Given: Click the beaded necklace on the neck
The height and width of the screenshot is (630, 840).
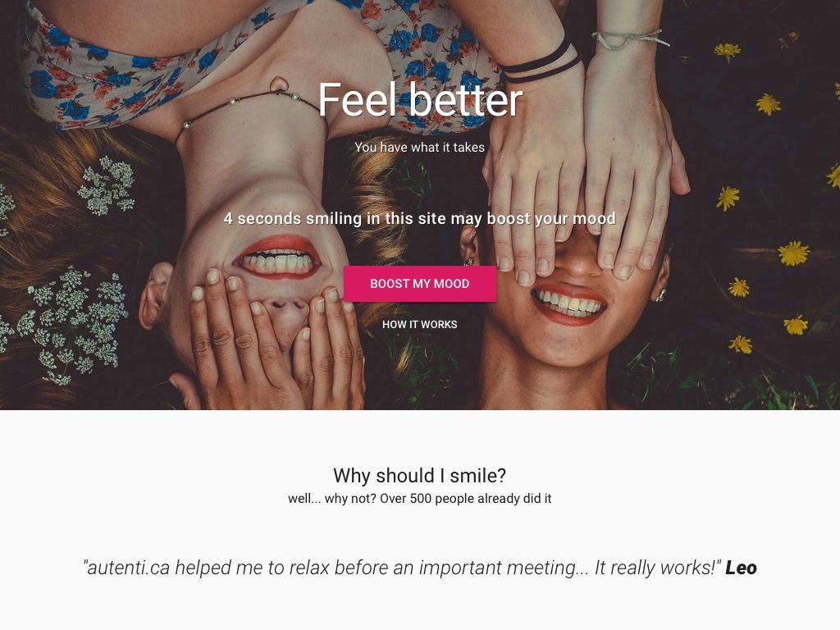Looking at the screenshot, I should pyautogui.click(x=241, y=110).
